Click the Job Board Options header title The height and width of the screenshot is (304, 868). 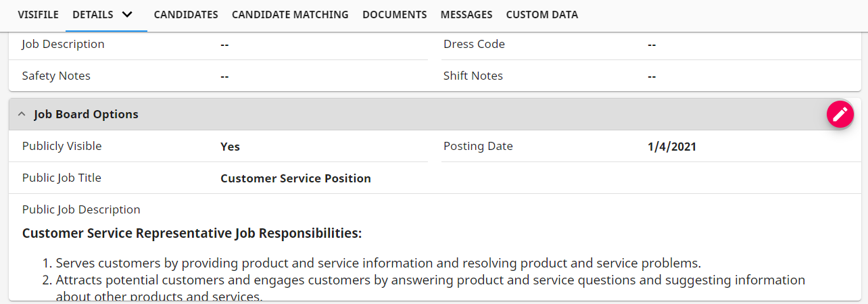(x=86, y=115)
